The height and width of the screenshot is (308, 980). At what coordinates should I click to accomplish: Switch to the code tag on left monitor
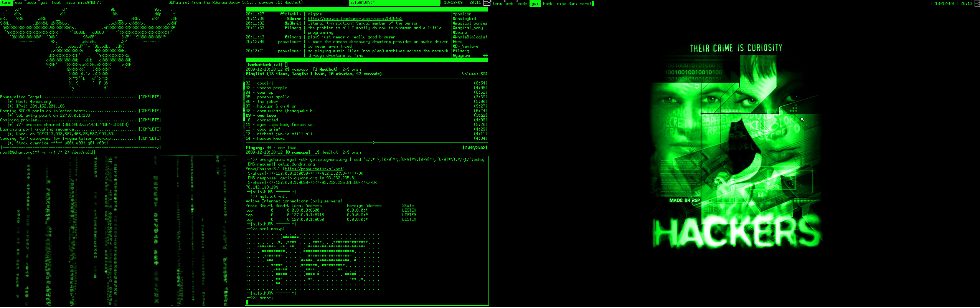[x=31, y=3]
